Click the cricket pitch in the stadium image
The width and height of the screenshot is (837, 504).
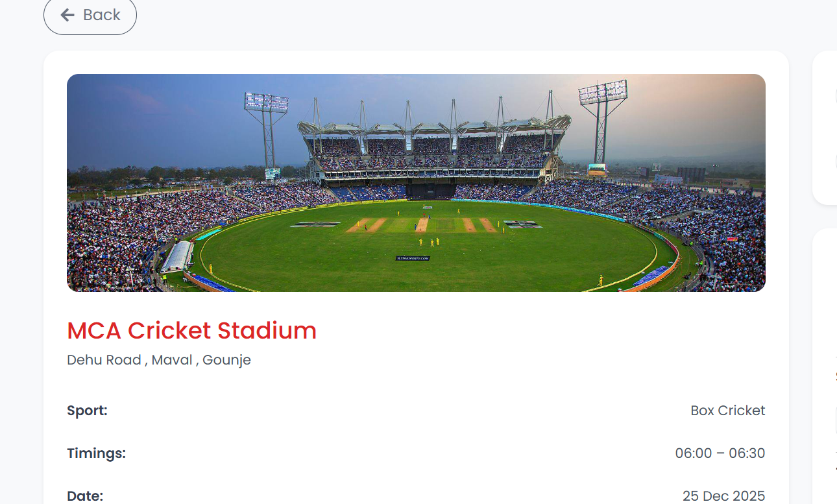422,224
